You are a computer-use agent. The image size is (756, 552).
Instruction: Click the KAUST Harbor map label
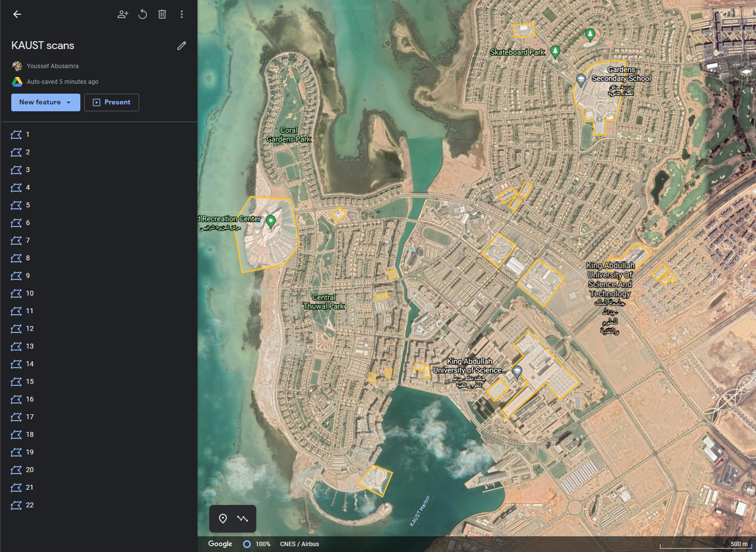(x=420, y=511)
